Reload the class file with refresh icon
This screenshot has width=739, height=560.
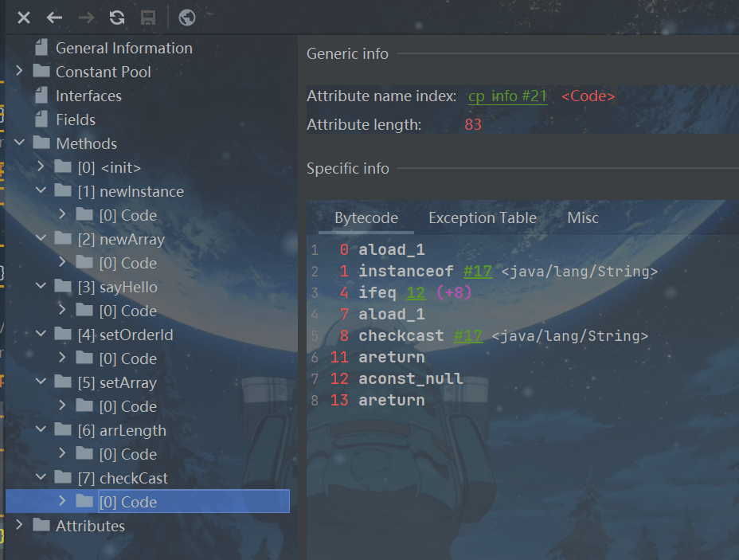(x=117, y=18)
